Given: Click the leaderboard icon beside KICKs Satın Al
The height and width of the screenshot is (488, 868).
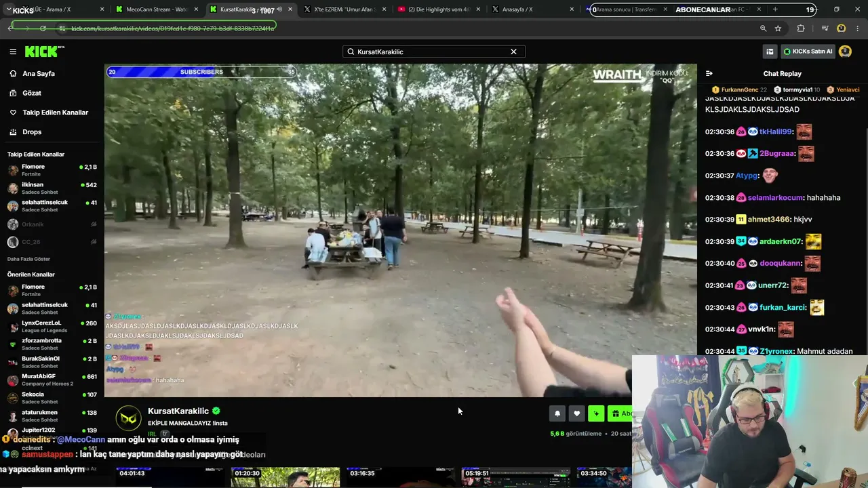Looking at the screenshot, I should coord(770,52).
